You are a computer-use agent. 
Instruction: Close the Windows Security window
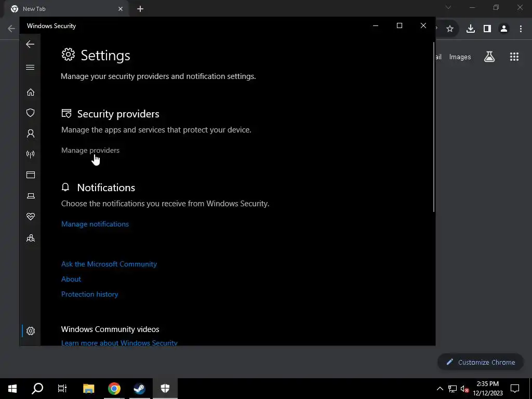pos(423,25)
